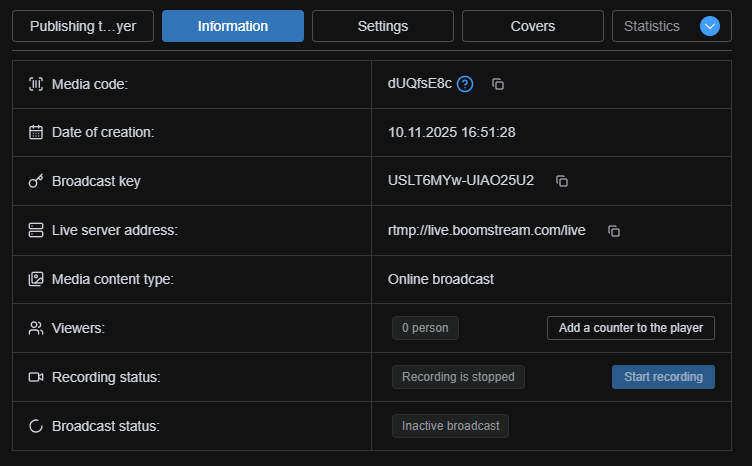
Task: Open the Settings tab
Action: [383, 26]
